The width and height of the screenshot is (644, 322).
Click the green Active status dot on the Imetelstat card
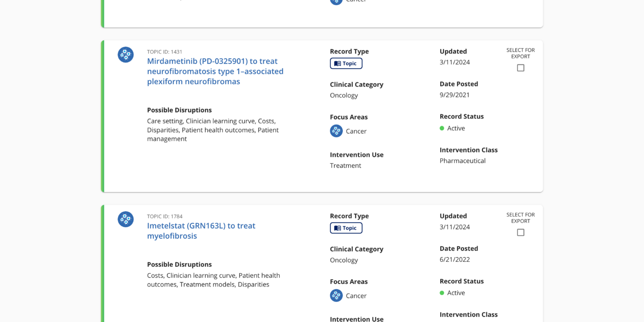(442, 293)
